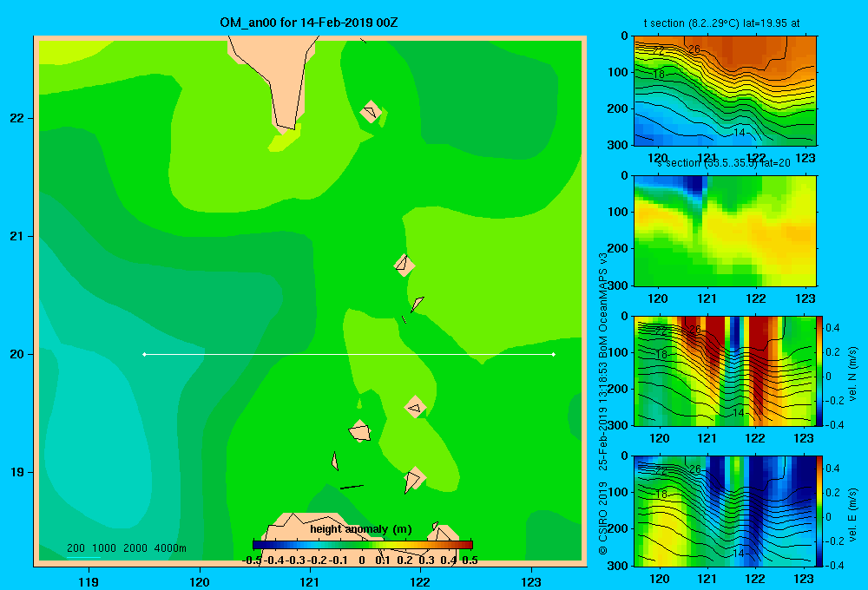Click longitude tick label '123' on main map

[x=531, y=581]
